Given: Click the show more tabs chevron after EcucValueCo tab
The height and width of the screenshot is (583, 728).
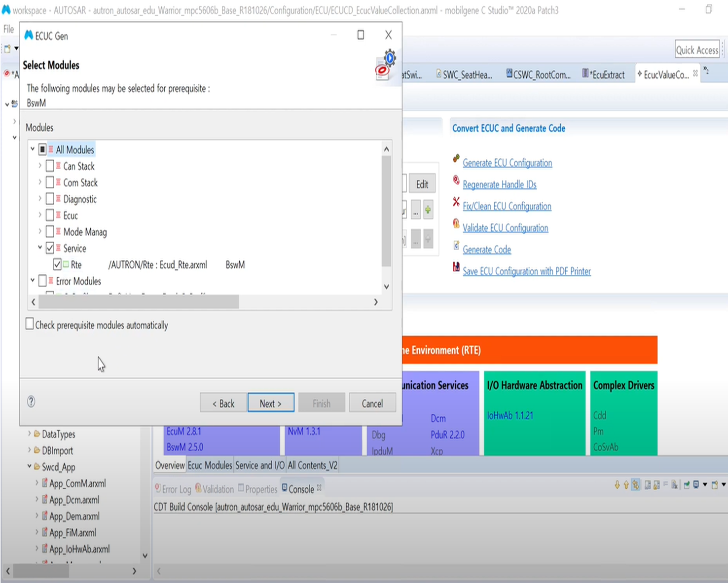Looking at the screenshot, I should pyautogui.click(x=706, y=71).
